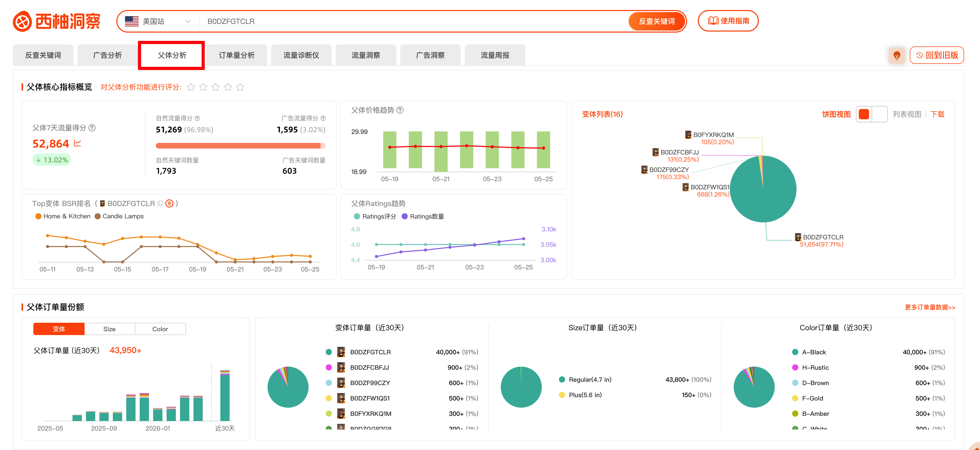Click the 反查关键词 orange search button
The image size is (980, 450).
656,21
